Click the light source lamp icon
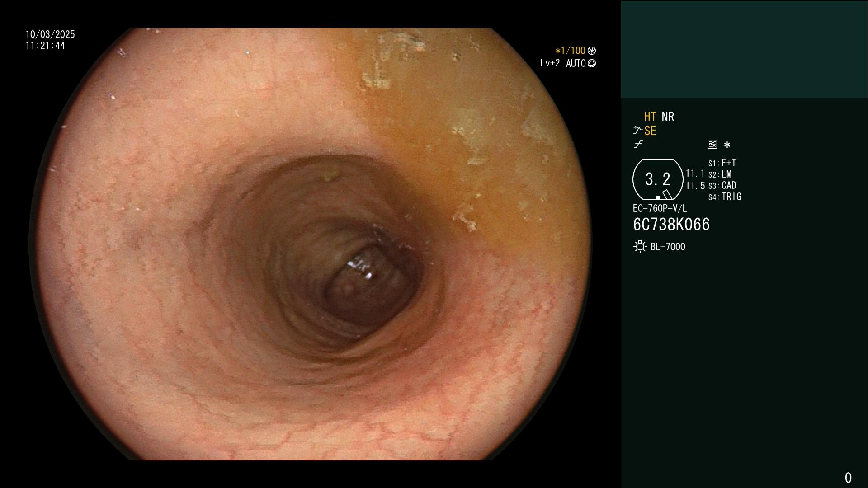The height and width of the screenshot is (488, 868). point(640,247)
